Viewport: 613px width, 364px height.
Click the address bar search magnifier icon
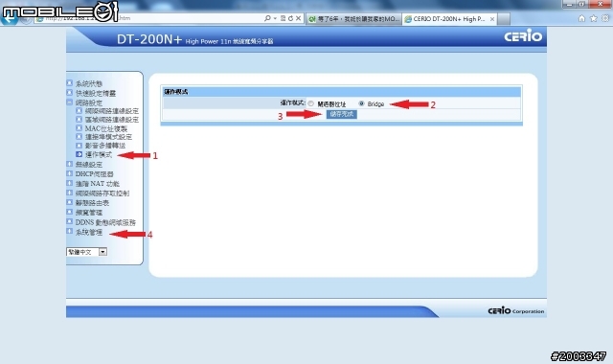[x=267, y=18]
